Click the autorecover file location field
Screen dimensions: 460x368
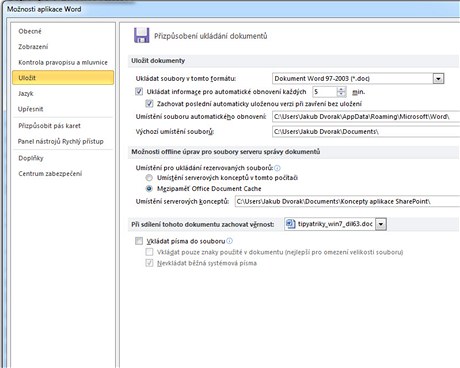tap(366, 117)
